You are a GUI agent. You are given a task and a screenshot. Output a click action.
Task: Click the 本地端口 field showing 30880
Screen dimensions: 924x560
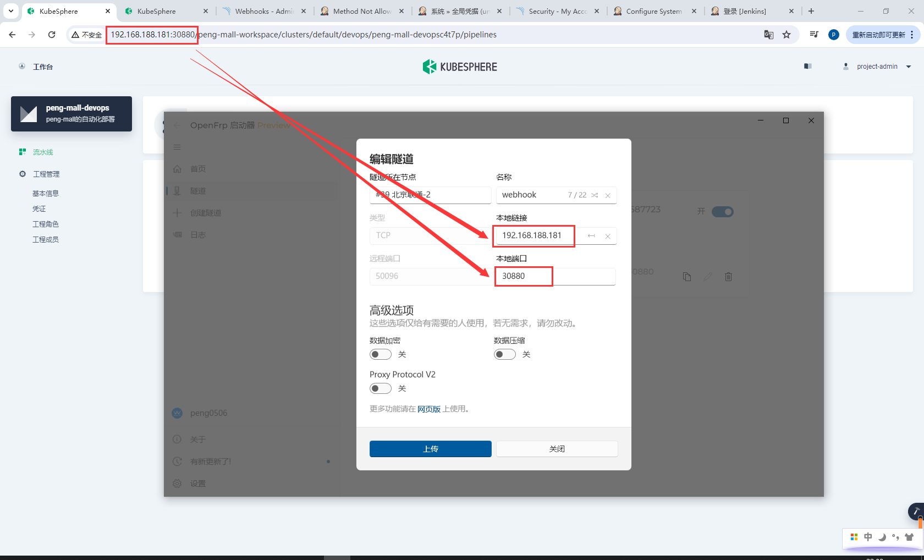point(556,276)
